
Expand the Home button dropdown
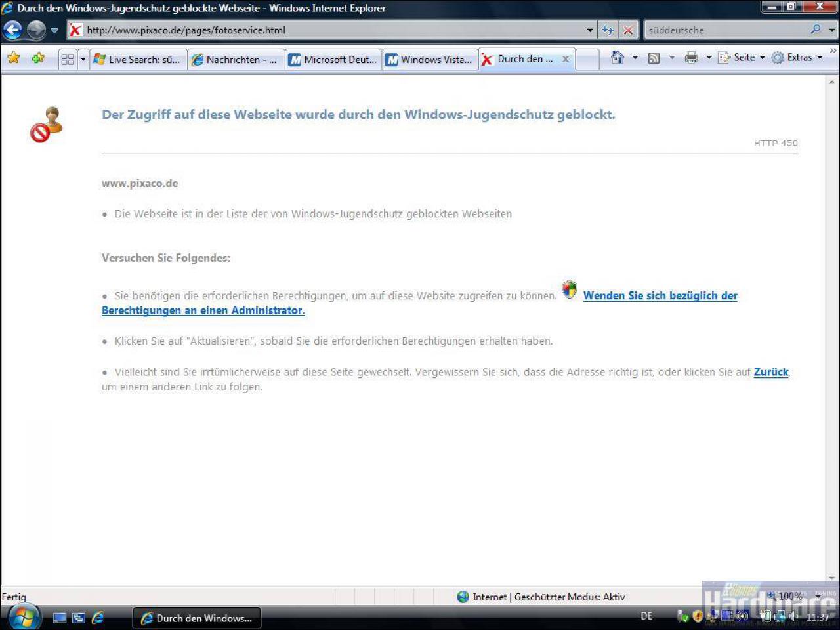point(635,58)
